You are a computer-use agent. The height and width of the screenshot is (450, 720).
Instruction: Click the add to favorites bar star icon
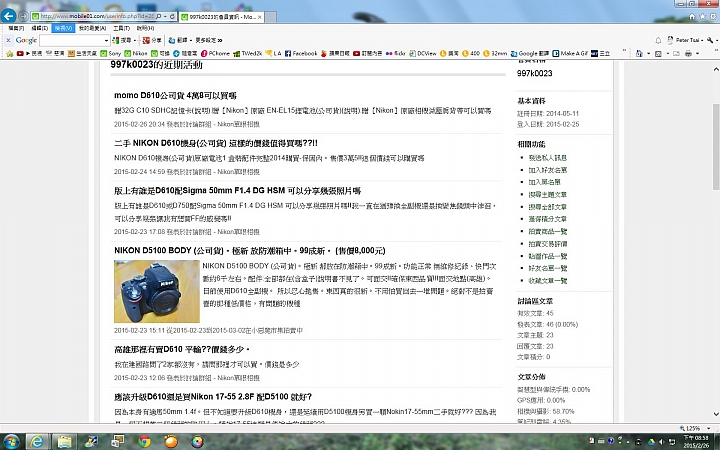click(9, 53)
